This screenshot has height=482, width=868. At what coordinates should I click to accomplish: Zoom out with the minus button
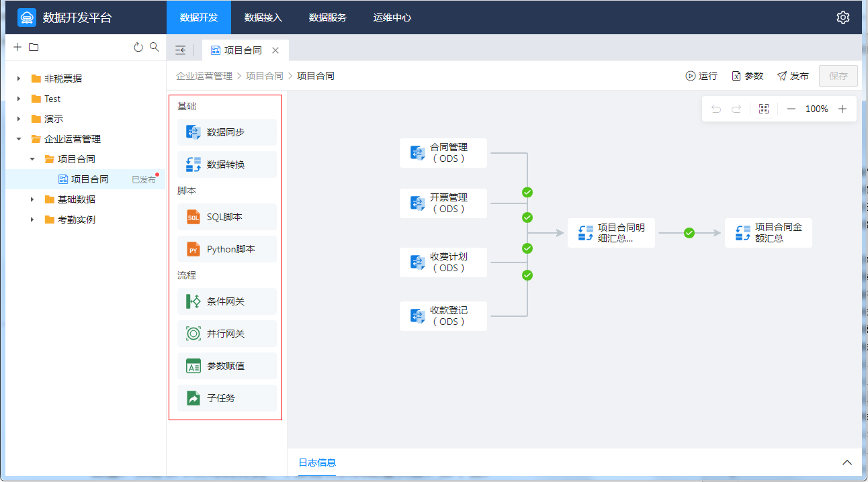791,109
